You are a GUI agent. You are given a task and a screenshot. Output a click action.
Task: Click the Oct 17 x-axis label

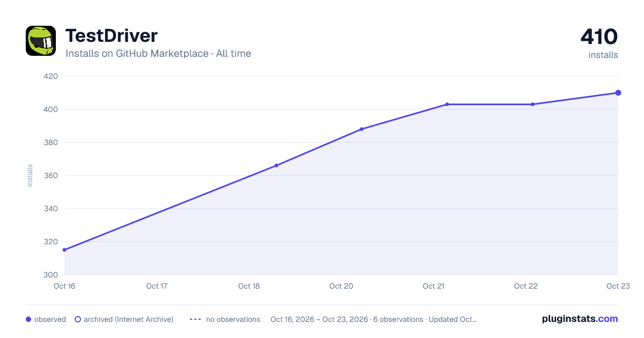pyautogui.click(x=157, y=286)
